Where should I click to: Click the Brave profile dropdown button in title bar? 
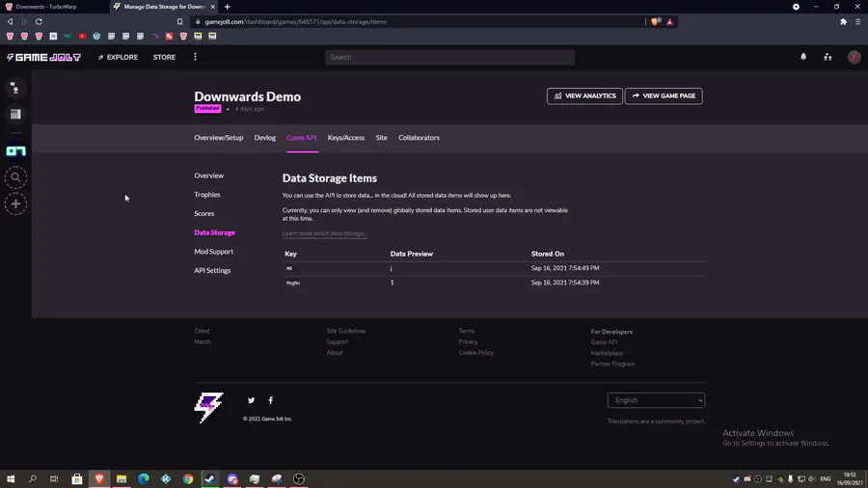tap(796, 7)
